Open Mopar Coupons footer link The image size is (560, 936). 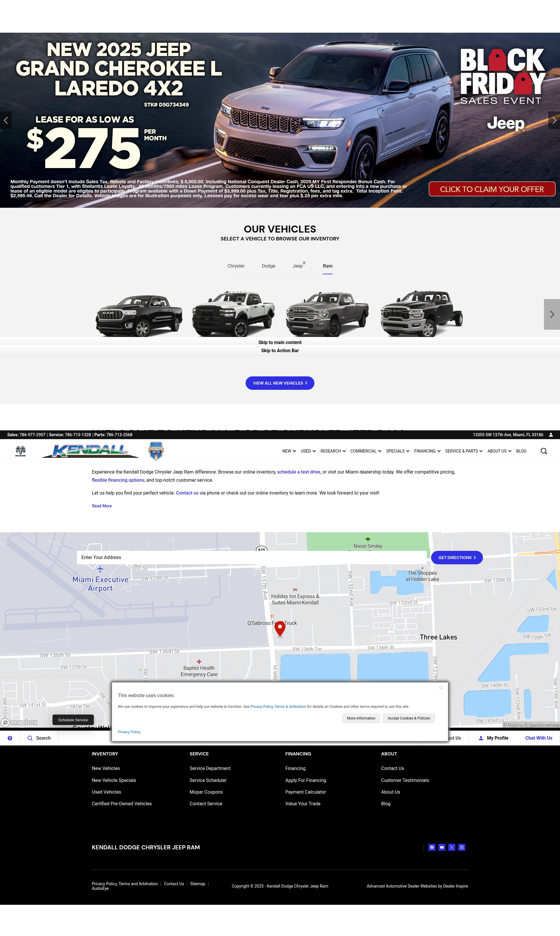(206, 792)
